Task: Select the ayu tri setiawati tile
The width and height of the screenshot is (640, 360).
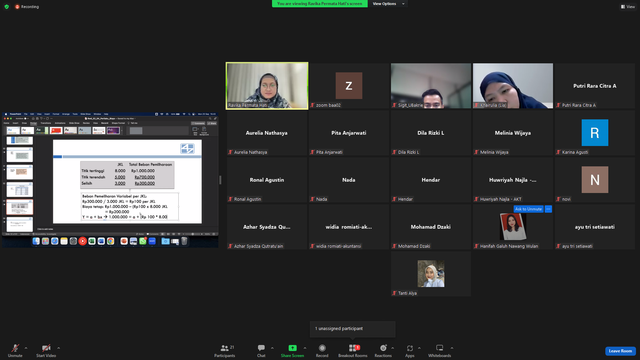Action: [595, 227]
